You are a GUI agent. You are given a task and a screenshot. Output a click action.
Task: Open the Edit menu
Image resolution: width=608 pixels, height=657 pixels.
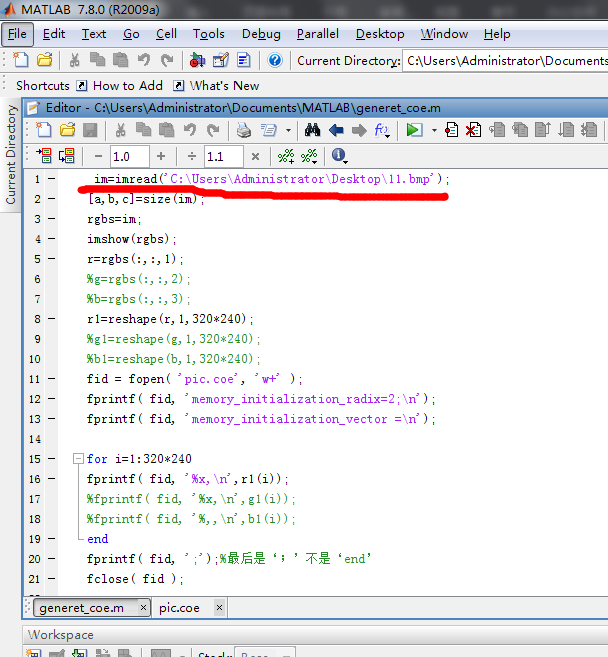54,34
